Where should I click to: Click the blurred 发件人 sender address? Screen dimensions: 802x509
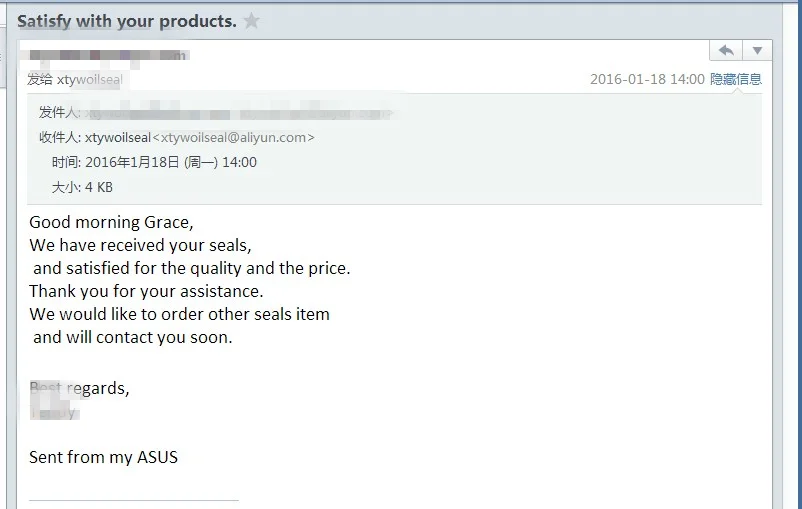240,113
